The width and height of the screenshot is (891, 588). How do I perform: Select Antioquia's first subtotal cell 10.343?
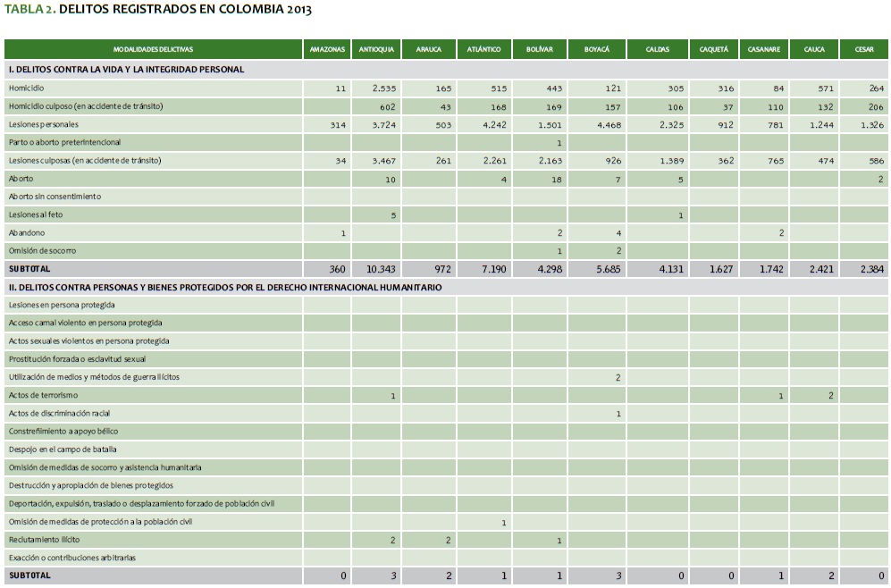pyautogui.click(x=379, y=269)
